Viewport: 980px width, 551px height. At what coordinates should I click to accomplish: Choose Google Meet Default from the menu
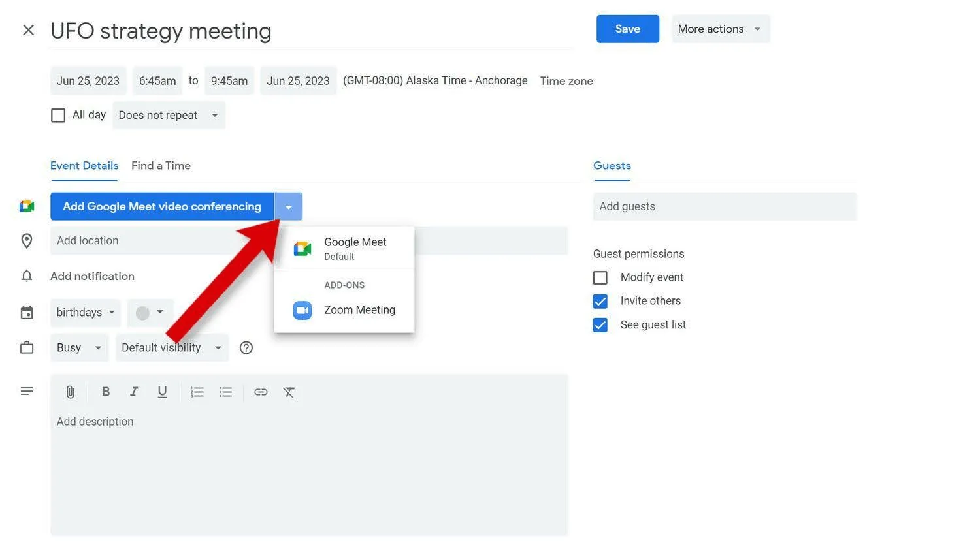(344, 249)
